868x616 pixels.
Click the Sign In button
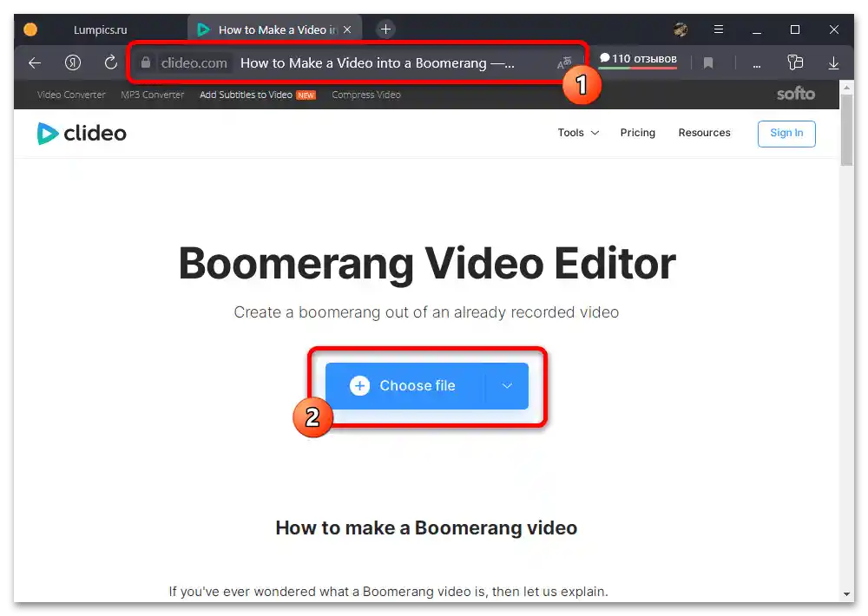(786, 134)
